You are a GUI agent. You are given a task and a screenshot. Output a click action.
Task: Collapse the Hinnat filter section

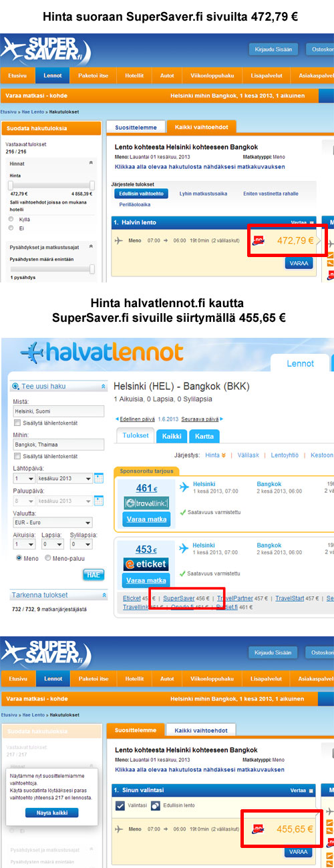(x=91, y=162)
